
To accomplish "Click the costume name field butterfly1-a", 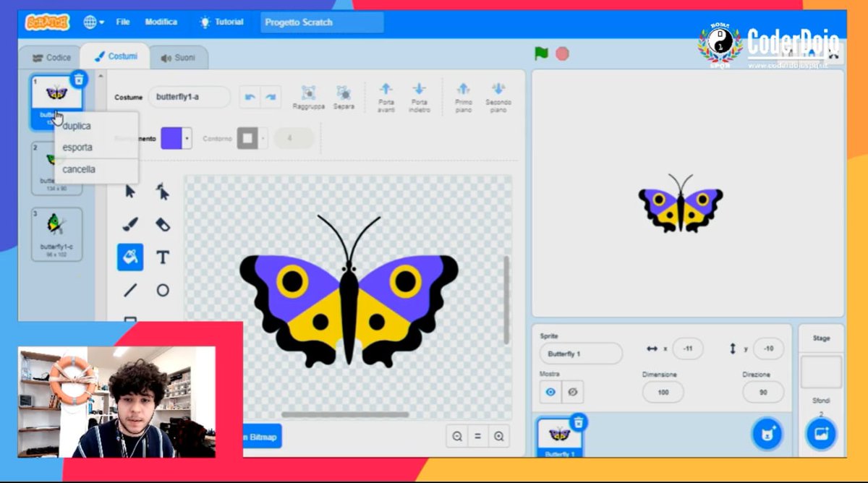I will (x=190, y=97).
